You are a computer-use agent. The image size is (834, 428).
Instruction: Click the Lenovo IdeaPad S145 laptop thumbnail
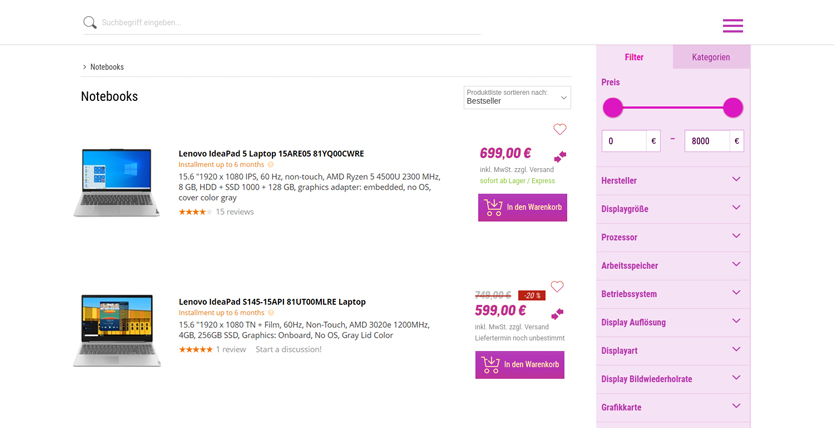(117, 330)
